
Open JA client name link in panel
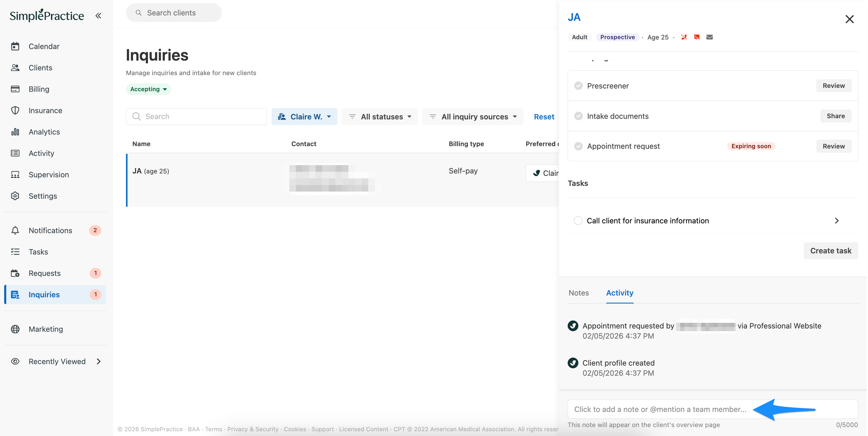tap(574, 17)
